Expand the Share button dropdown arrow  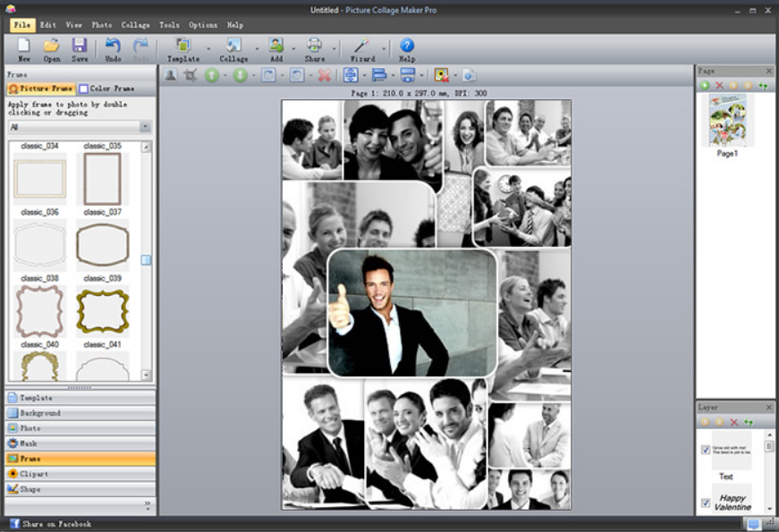coord(334,48)
